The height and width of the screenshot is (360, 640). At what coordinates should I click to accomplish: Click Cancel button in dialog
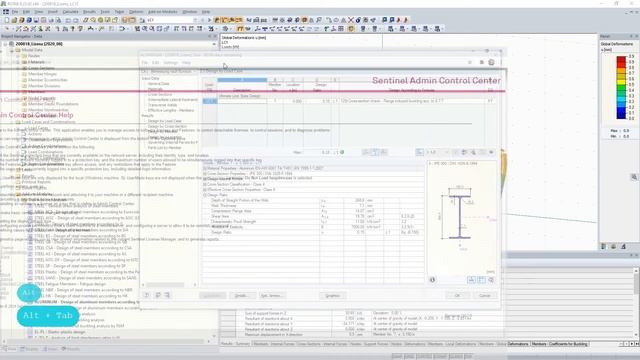pyautogui.click(x=485, y=296)
